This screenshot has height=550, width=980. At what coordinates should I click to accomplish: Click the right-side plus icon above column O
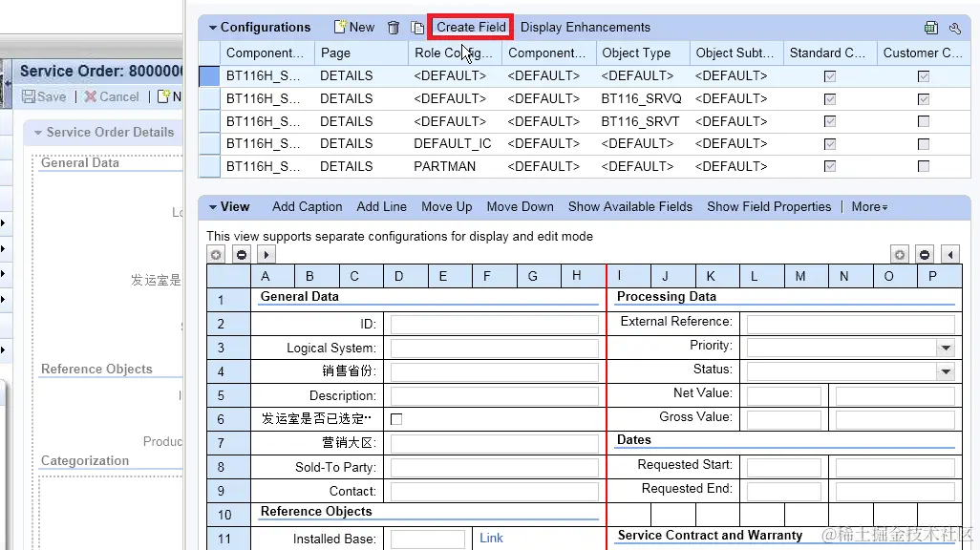pos(900,255)
